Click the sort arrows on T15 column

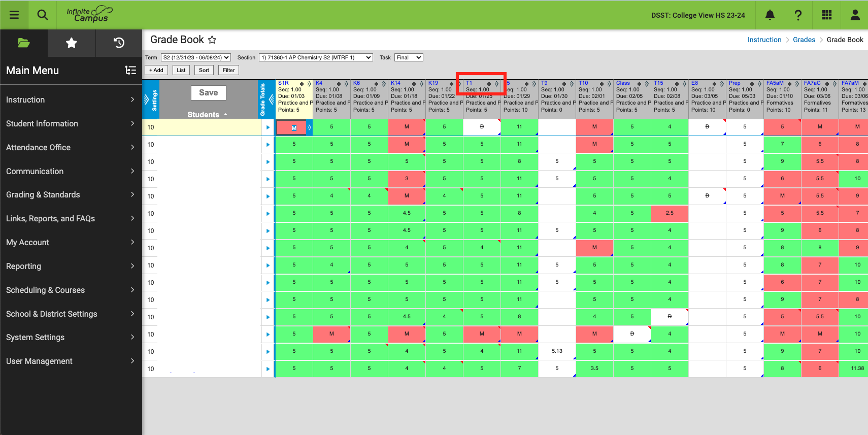[x=677, y=84]
